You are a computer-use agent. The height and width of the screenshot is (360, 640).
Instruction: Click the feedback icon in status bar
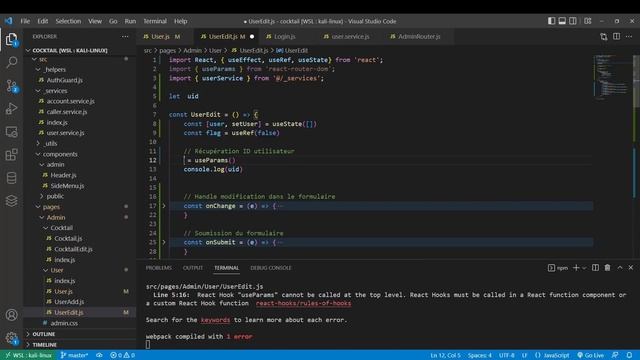point(615,355)
